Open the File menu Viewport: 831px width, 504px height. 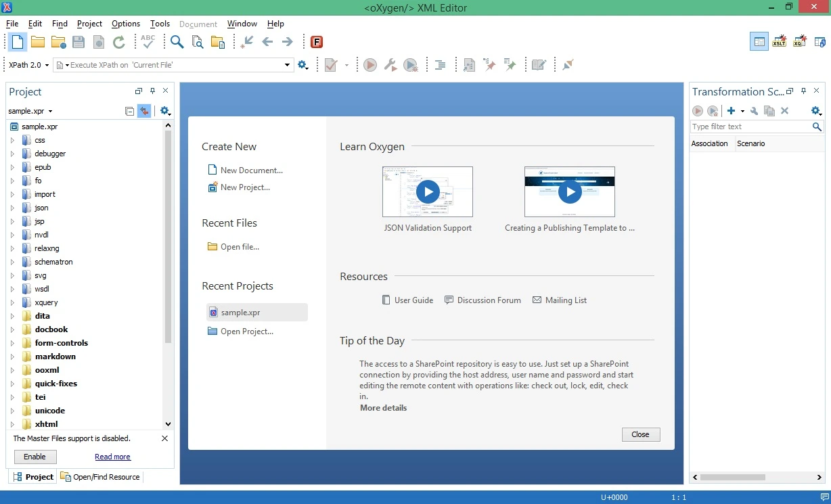click(x=12, y=24)
